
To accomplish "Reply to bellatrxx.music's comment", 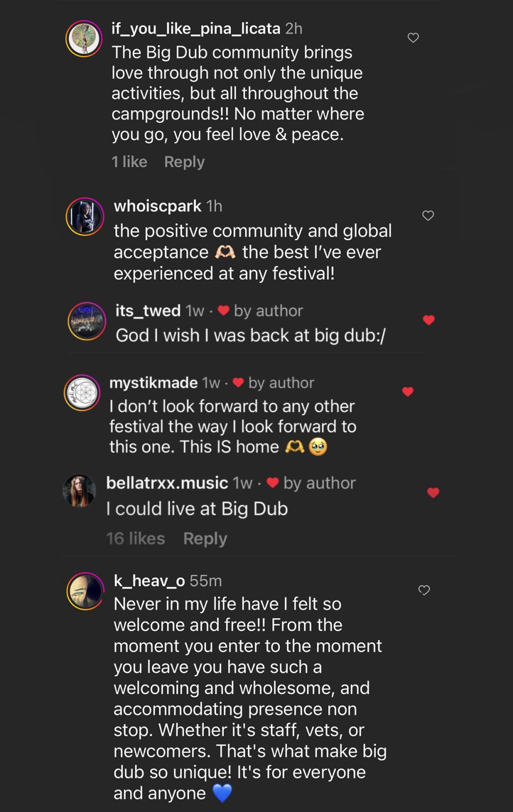I will [x=205, y=538].
